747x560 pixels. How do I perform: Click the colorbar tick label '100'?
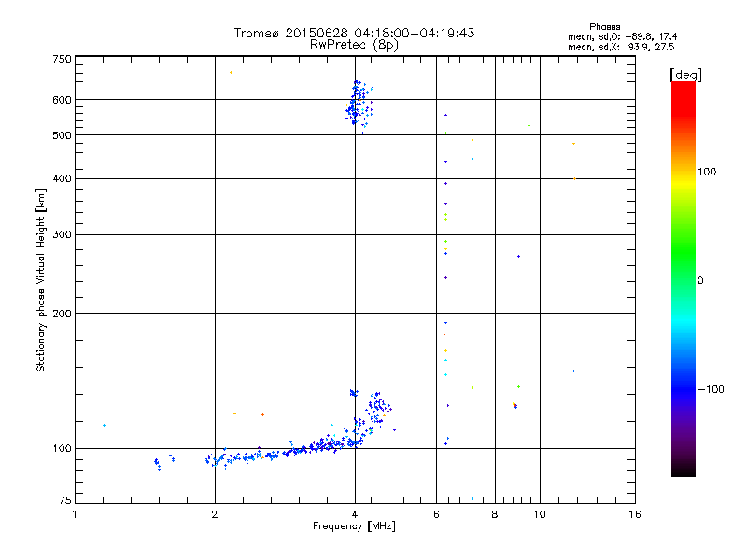pos(707,172)
